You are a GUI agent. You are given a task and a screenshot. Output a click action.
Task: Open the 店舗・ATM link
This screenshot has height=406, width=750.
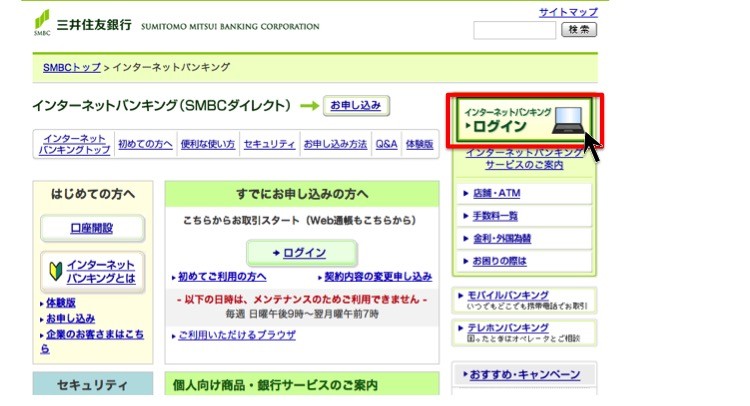pyautogui.click(x=496, y=193)
